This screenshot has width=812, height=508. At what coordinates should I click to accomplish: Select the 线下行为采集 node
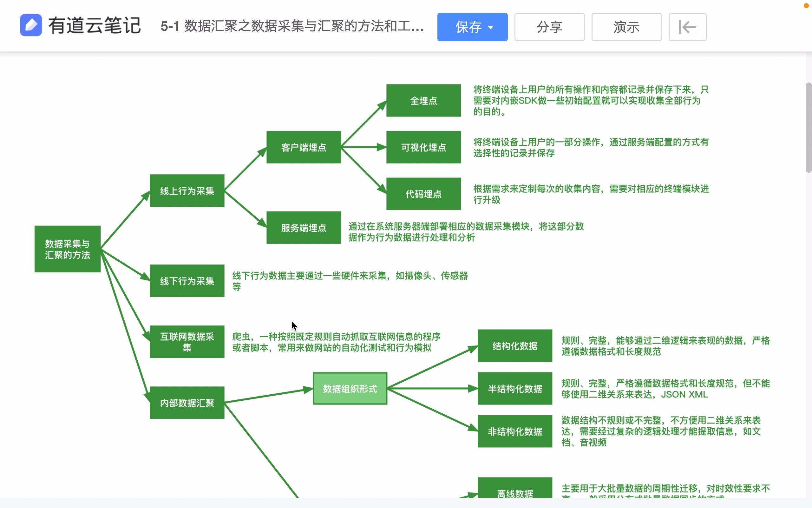point(187,281)
